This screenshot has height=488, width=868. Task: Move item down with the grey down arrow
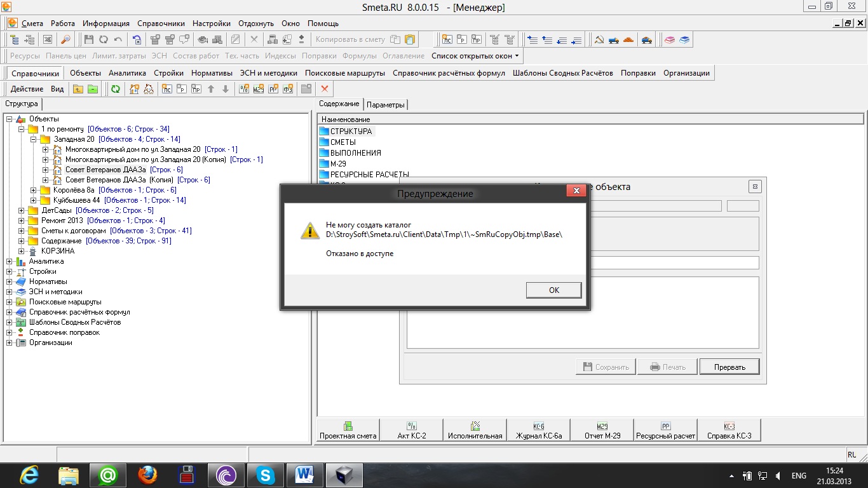pyautogui.click(x=226, y=90)
